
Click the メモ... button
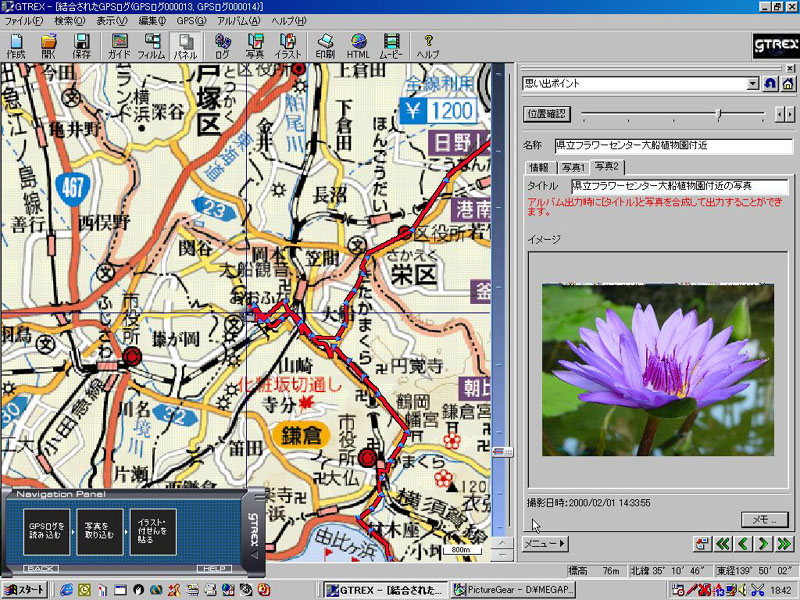pyautogui.click(x=765, y=519)
